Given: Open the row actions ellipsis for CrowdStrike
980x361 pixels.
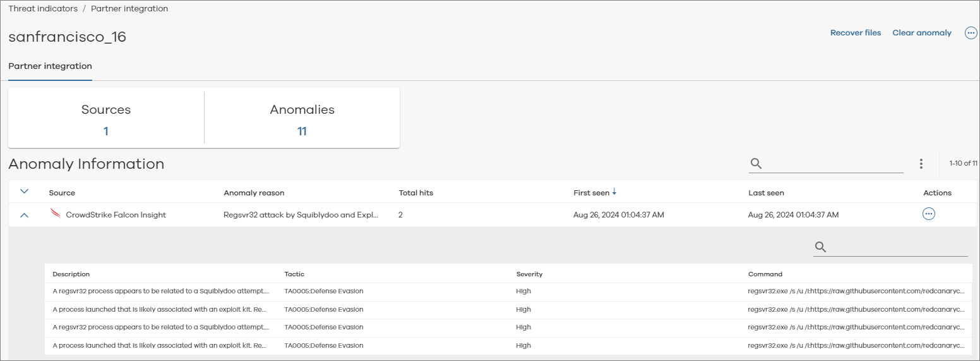Looking at the screenshot, I should click(x=928, y=214).
